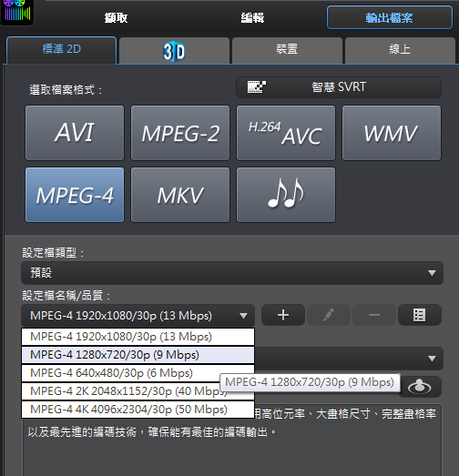The width and height of the screenshot is (459, 476).
Task: Click the surround sound icon button
Action: coord(420,387)
